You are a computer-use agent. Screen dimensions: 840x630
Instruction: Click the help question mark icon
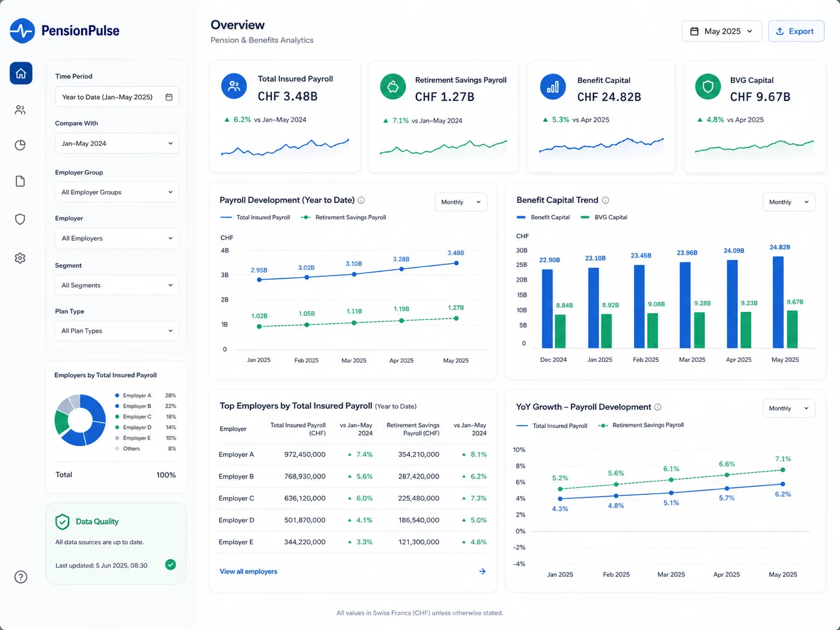(21, 577)
